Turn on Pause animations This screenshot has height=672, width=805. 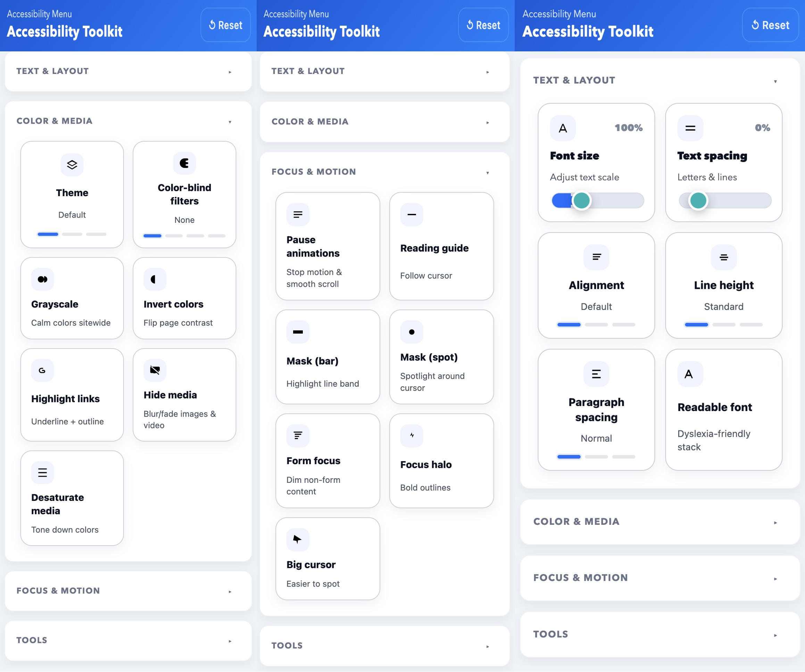[328, 246]
